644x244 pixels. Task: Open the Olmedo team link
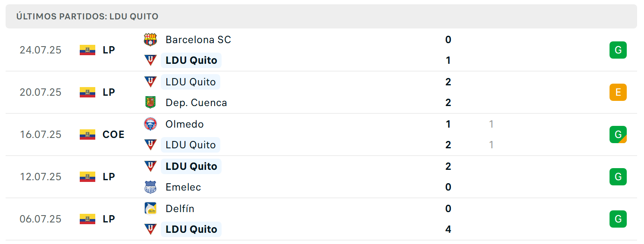click(x=184, y=124)
